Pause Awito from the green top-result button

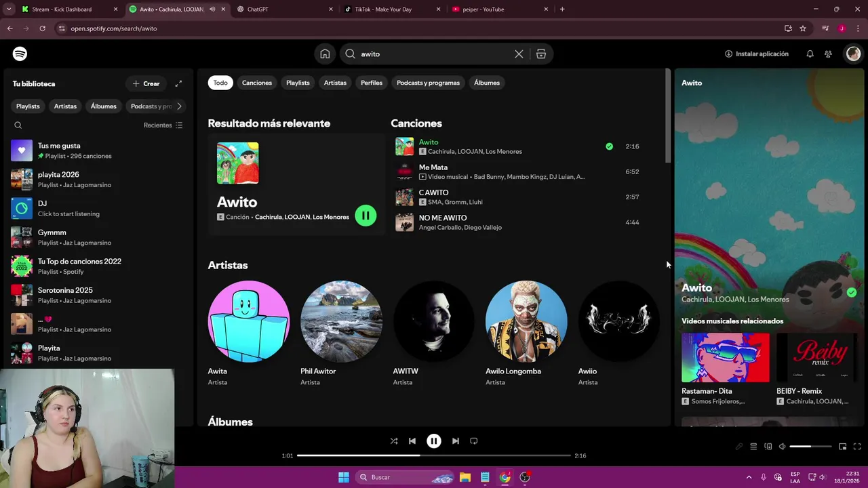point(366,216)
